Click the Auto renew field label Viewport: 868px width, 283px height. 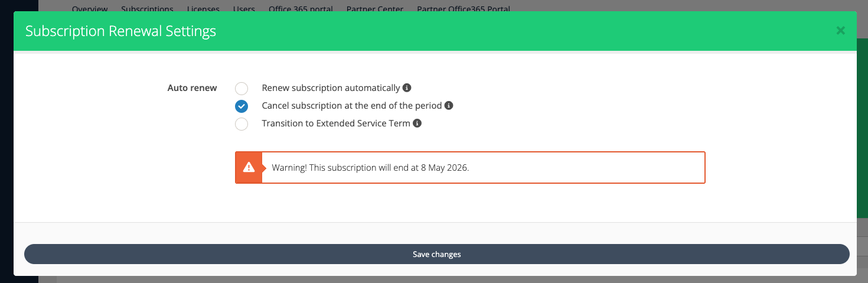pos(192,88)
